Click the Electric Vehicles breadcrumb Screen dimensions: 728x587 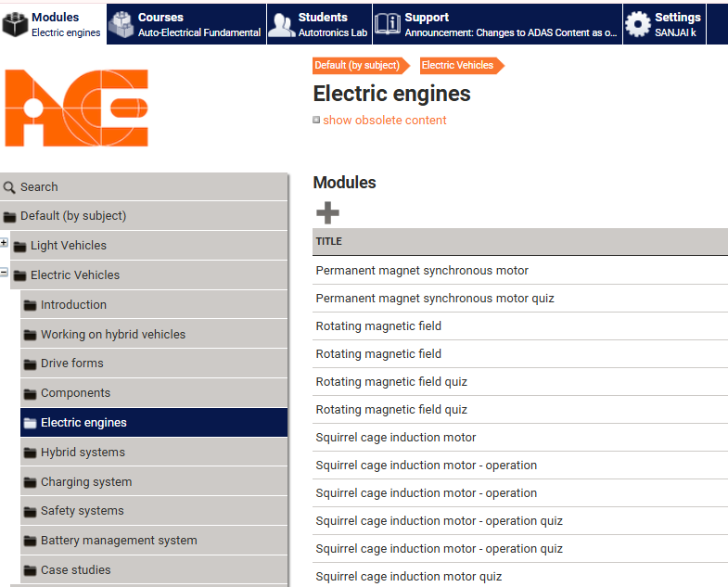pyautogui.click(x=462, y=66)
